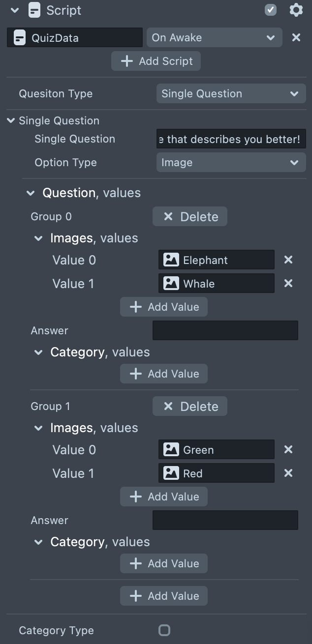Open the Script component settings gear

[x=296, y=10]
